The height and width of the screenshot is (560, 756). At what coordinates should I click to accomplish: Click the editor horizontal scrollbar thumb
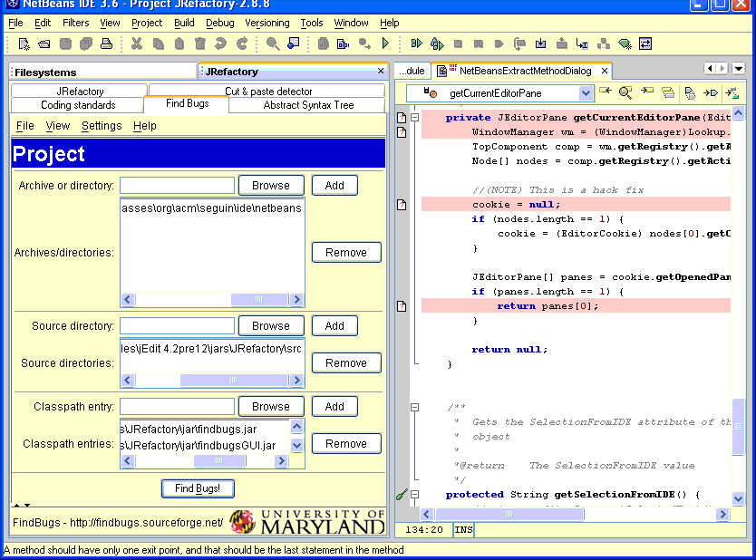point(509,514)
